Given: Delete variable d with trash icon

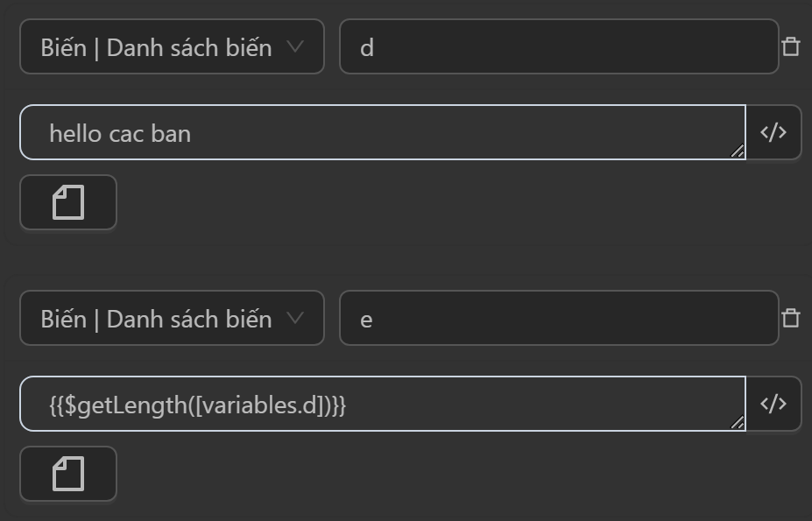Looking at the screenshot, I should (x=791, y=46).
